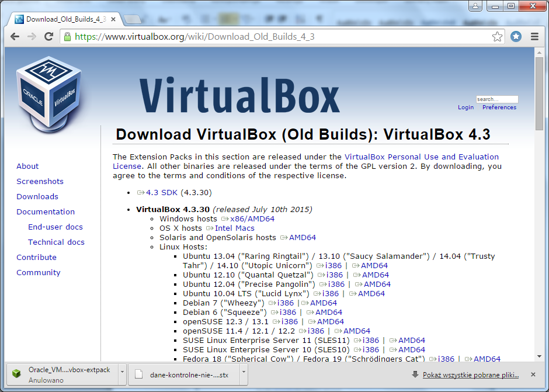Download the openSUSE 11.4 / 12.1 / 12.2 i386 package
The image size is (549, 392).
[316, 331]
